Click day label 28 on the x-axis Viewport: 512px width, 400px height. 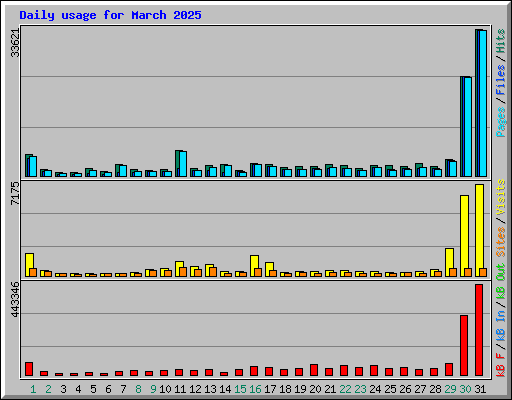coord(435,389)
